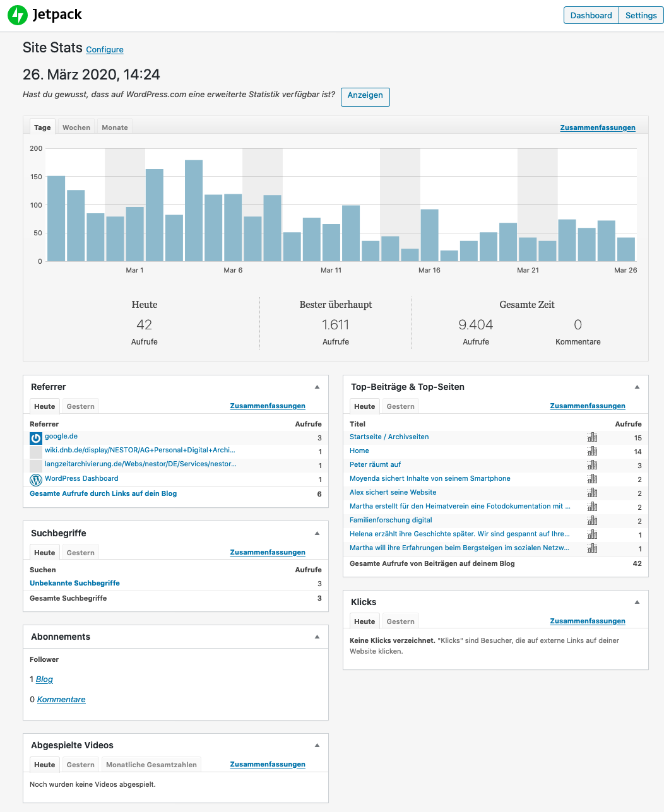This screenshot has height=812, width=664.
Task: Open stats chart icon for Startseite / Archivseiten
Action: pos(592,437)
